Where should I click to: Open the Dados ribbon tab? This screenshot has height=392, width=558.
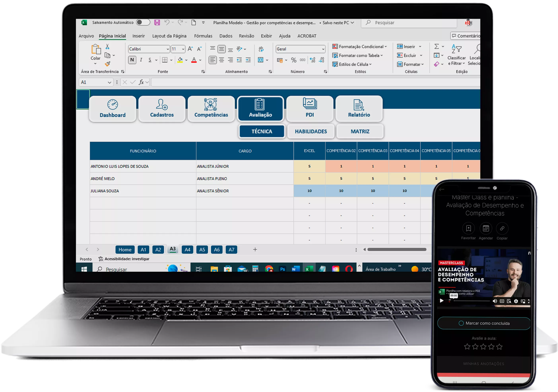pyautogui.click(x=226, y=36)
